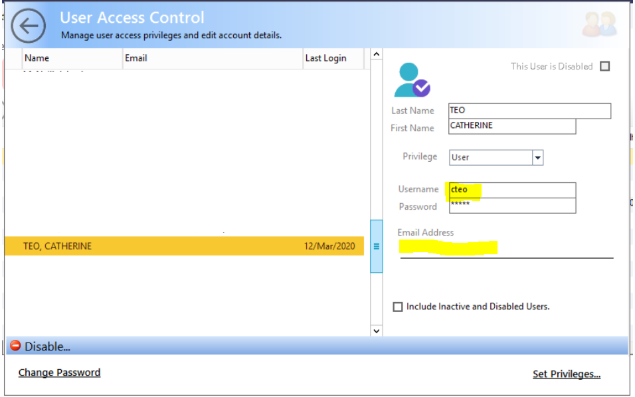Click the Disable button bar
This screenshot has height=397, width=635.
coord(317,346)
